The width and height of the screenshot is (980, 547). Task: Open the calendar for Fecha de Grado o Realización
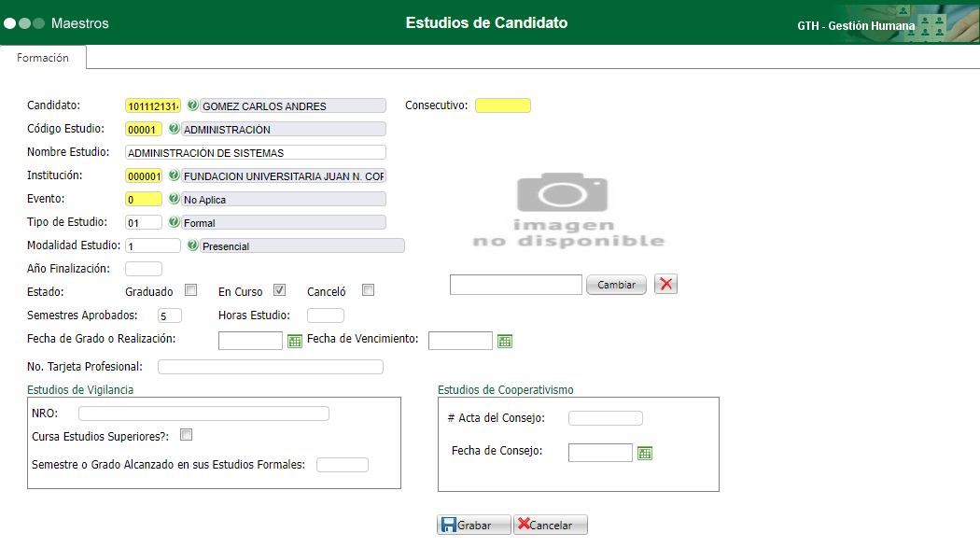[x=294, y=340]
